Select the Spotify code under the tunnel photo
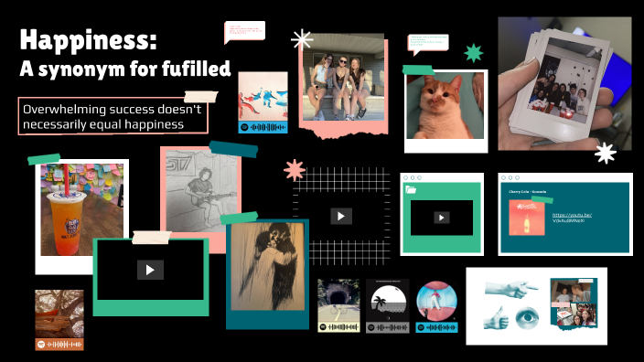Viewport: 644px width, 362px height. click(338, 327)
